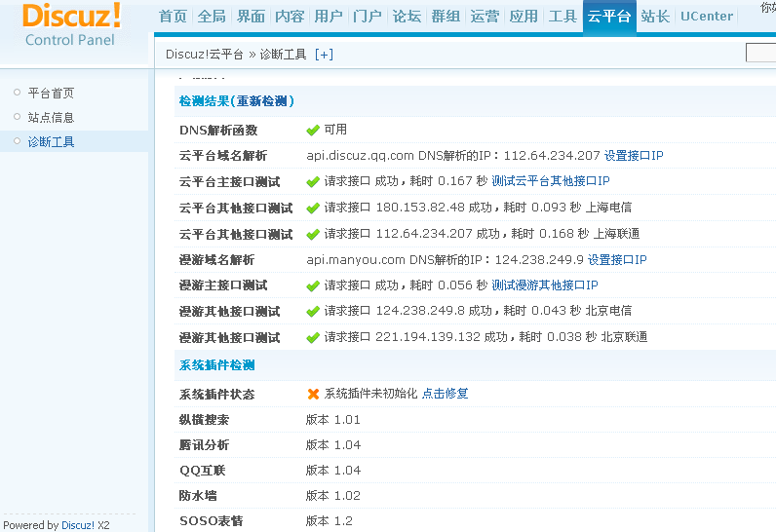Click 点击修复 to repair system plugins
Image resolution: width=776 pixels, height=532 pixels.
(x=445, y=394)
